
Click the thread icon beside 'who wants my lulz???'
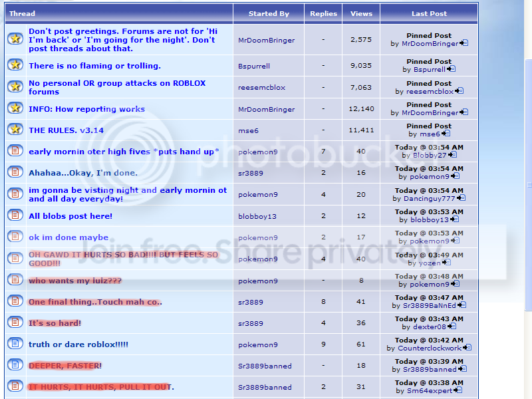[15, 279]
